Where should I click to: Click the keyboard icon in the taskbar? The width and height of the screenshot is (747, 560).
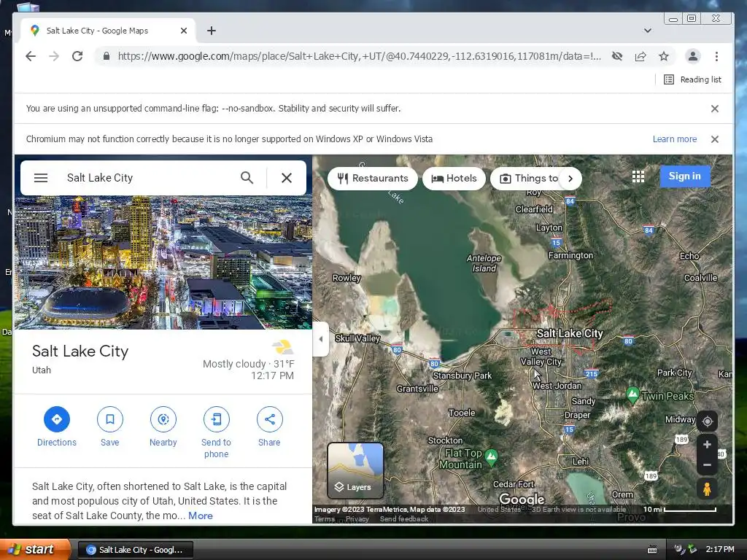click(652, 550)
